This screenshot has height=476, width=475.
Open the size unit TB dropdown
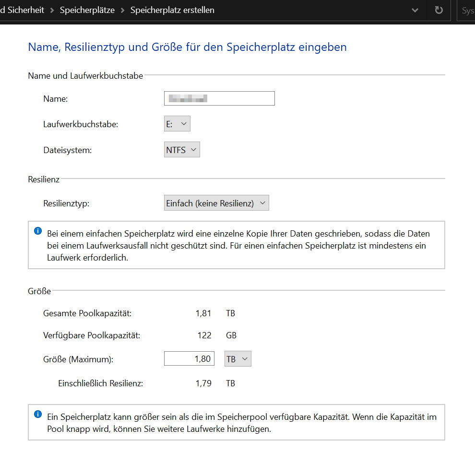[238, 359]
